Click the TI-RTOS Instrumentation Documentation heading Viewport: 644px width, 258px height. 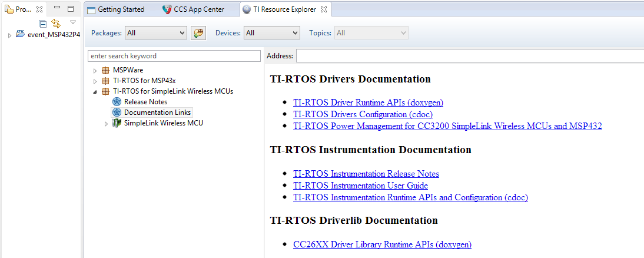pos(370,150)
